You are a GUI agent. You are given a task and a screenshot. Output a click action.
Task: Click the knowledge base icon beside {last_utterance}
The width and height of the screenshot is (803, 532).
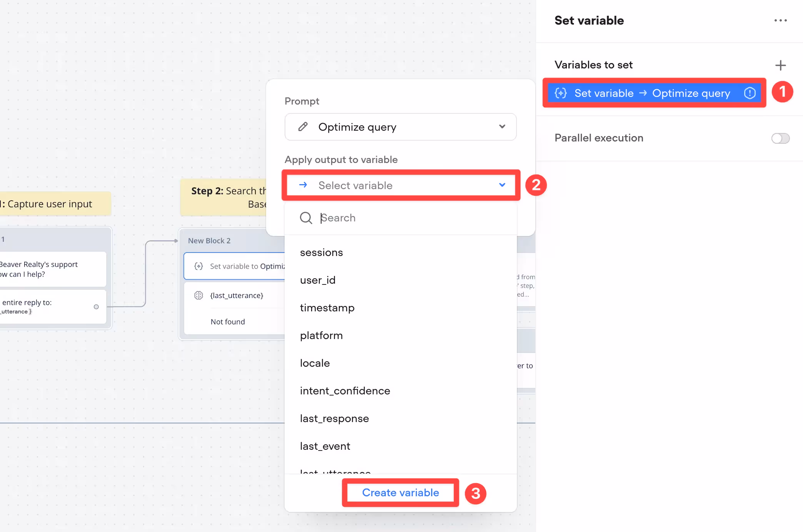pyautogui.click(x=198, y=295)
